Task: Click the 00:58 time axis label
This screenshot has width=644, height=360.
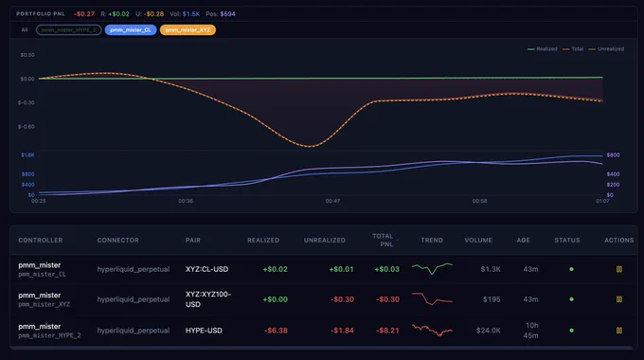Action: (x=480, y=201)
